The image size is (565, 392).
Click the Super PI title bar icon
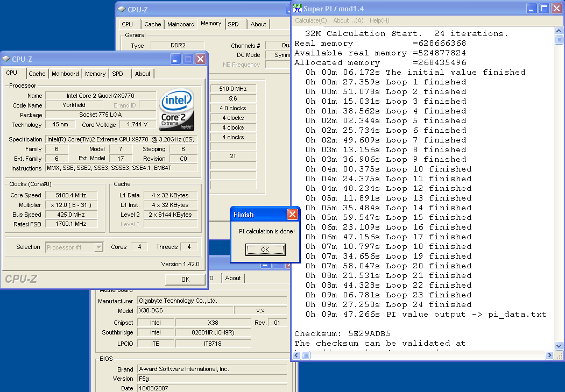coord(297,8)
